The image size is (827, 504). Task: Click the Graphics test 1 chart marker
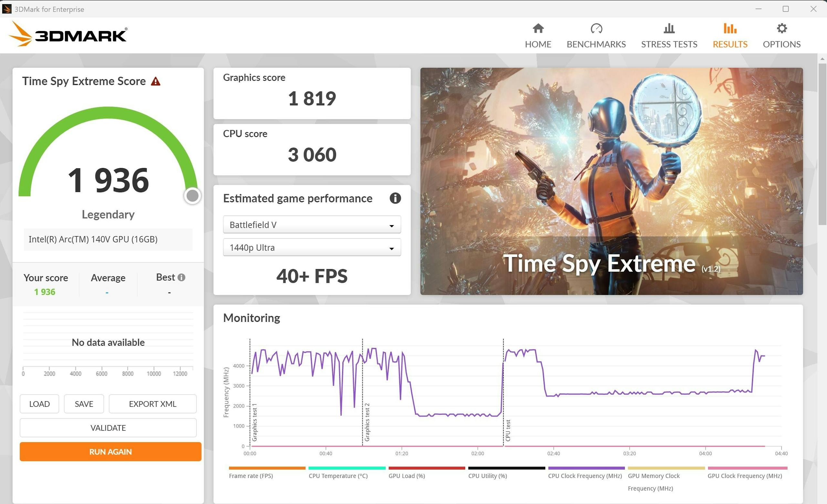coord(255,422)
